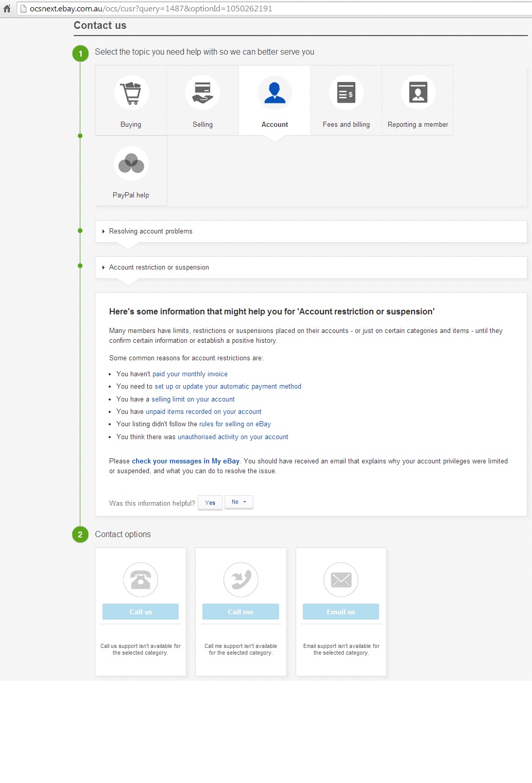Click the green step 1 circle indicator
Screen dimensions: 532x783
80,52
